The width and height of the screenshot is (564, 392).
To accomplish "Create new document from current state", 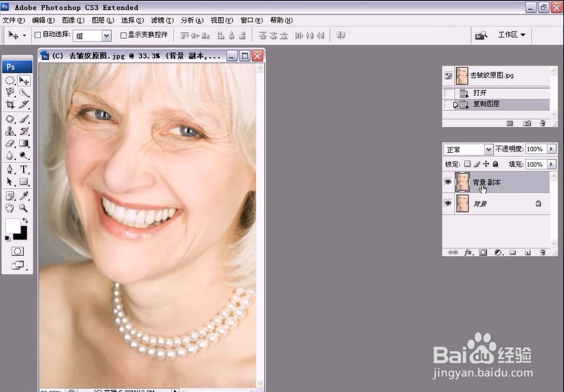I will [510, 123].
